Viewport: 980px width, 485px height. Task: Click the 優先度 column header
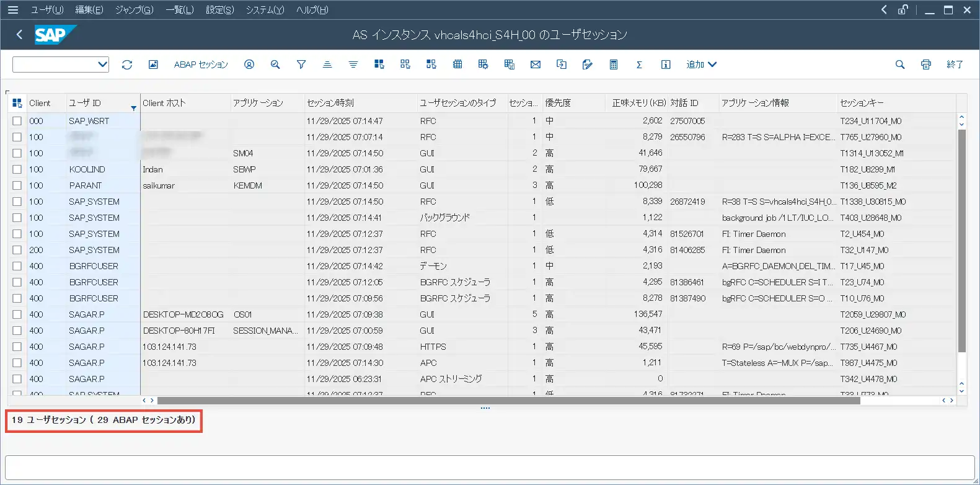574,103
